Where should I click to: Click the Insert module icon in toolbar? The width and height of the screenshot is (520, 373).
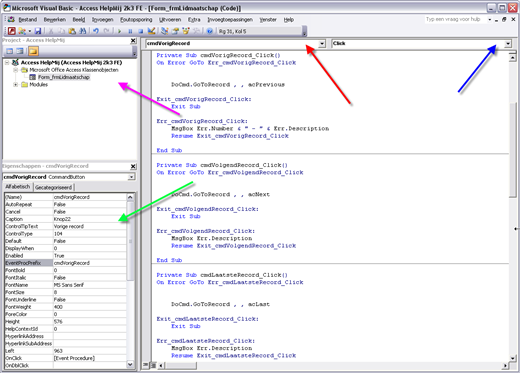(x=22, y=31)
